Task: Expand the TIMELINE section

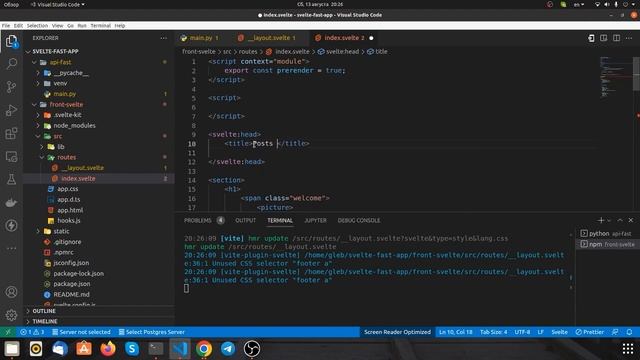Action: pyautogui.click(x=99, y=321)
